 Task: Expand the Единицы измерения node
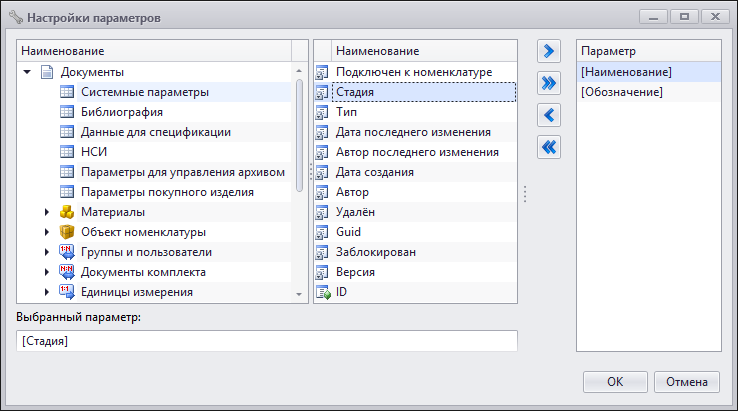(47, 292)
